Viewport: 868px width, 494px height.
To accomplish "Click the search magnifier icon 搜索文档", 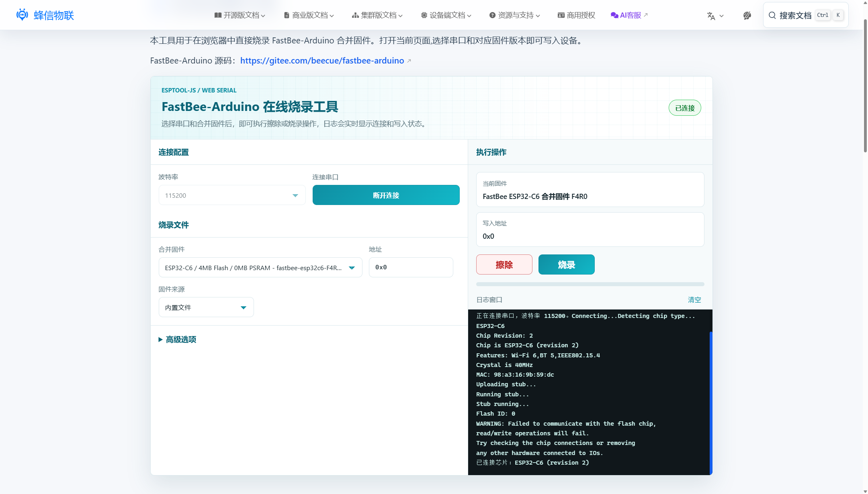I will 772,15.
